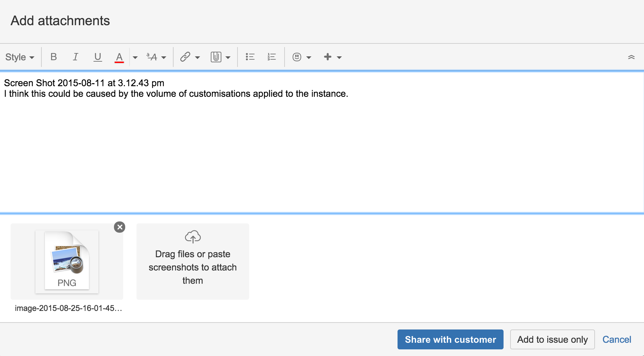The width and height of the screenshot is (644, 356).
Task: Click the plus insert icon
Action: (328, 57)
